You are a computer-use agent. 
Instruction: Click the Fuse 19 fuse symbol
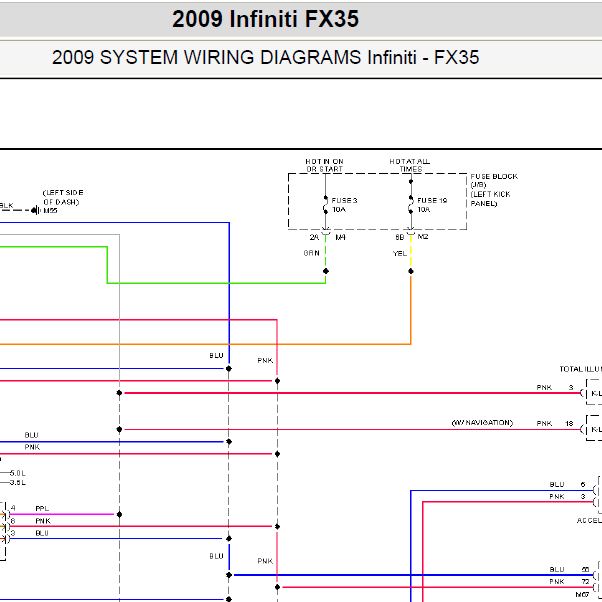tap(411, 205)
